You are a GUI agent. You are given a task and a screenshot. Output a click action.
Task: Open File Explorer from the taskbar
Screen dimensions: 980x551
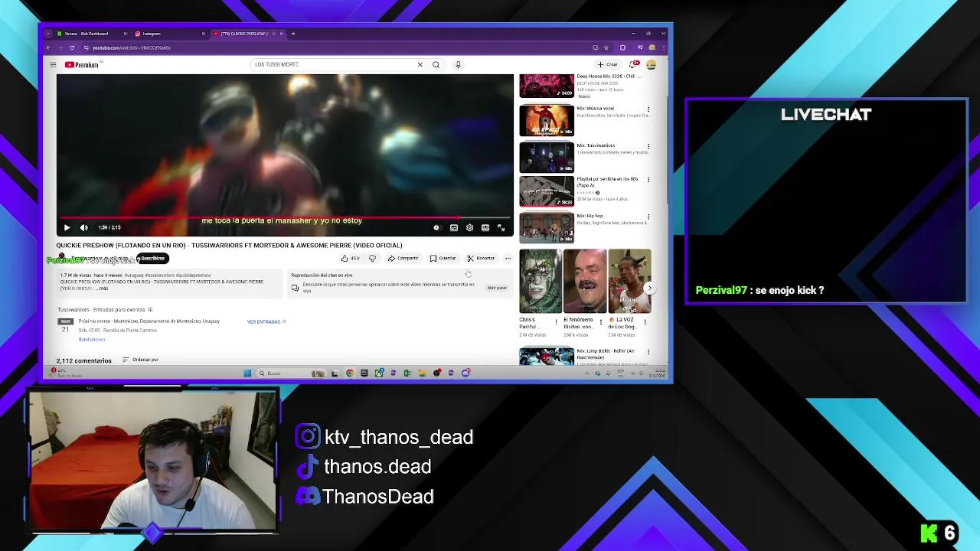pyautogui.click(x=422, y=373)
